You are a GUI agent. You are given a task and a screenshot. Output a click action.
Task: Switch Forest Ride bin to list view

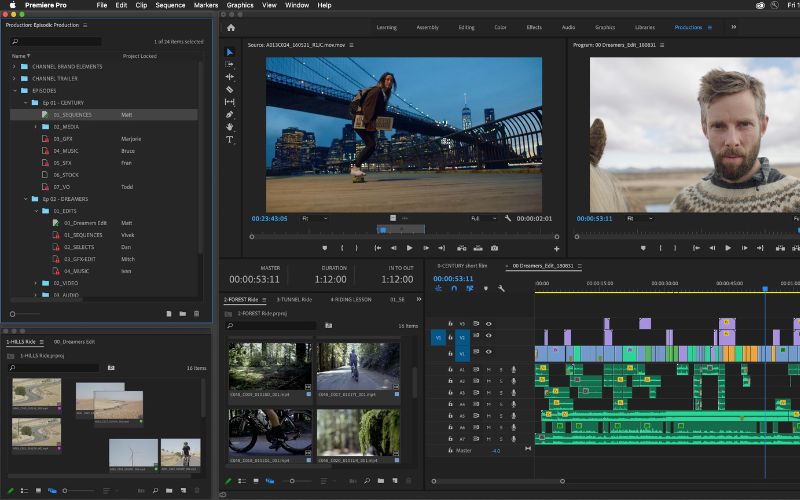pos(242,481)
